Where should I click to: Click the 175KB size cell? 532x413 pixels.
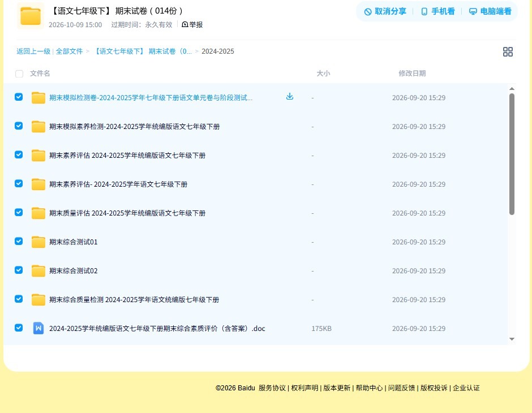321,328
